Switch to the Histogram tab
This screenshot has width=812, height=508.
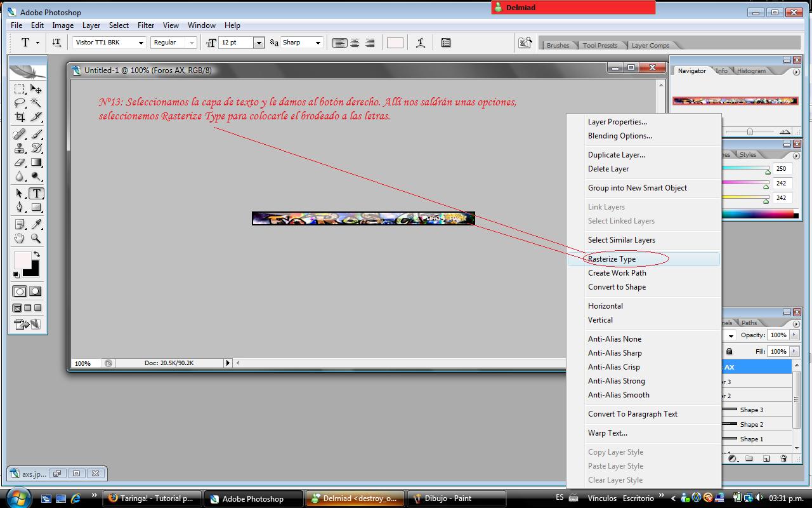(751, 71)
